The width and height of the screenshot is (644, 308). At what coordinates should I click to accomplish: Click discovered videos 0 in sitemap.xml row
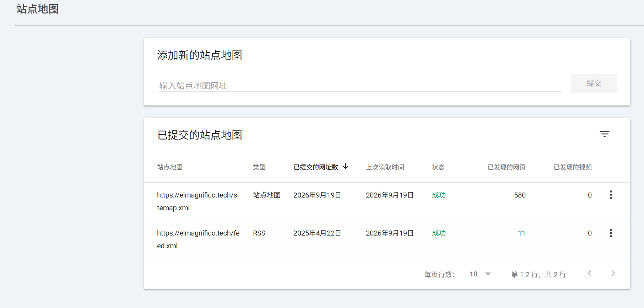point(590,195)
